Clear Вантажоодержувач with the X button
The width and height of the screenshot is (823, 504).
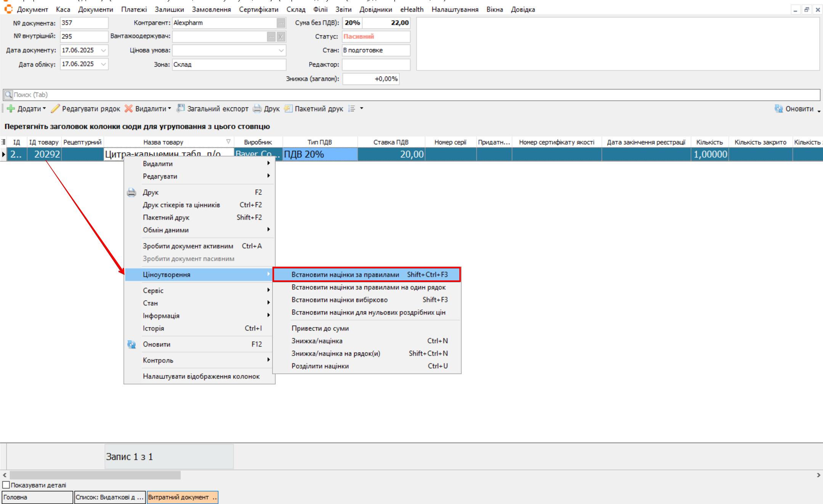click(281, 37)
